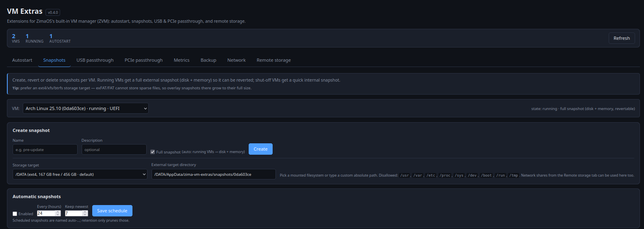Click the VM Extras title

click(x=25, y=11)
